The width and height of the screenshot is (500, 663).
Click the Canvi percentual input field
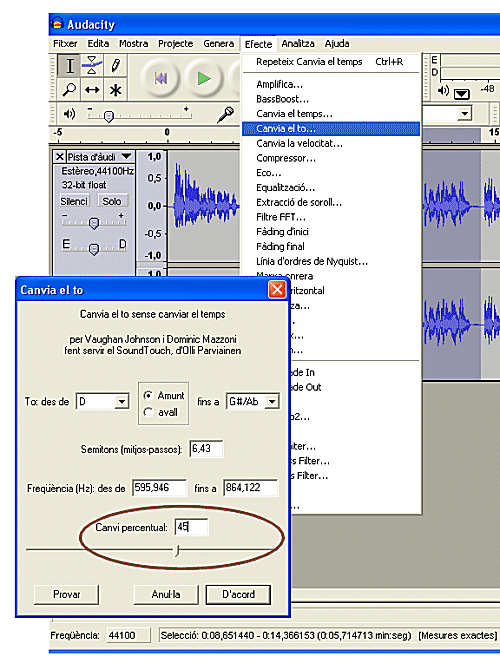191,527
